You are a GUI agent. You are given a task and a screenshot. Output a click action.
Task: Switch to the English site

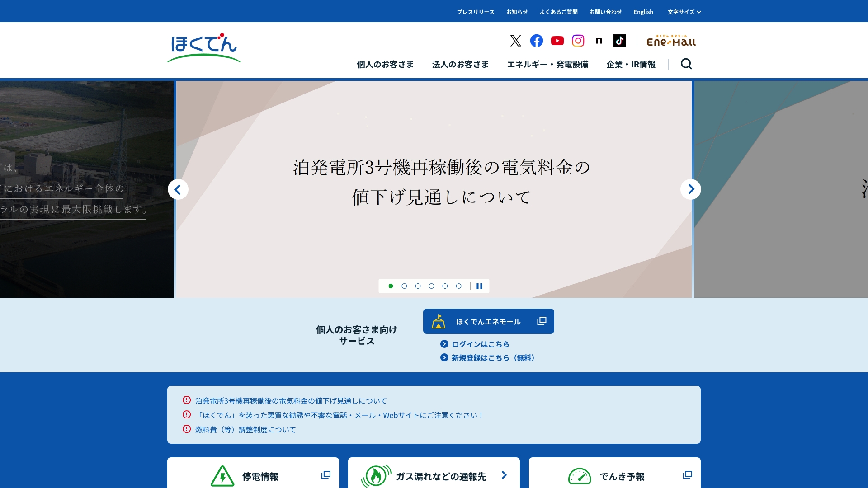coord(643,12)
